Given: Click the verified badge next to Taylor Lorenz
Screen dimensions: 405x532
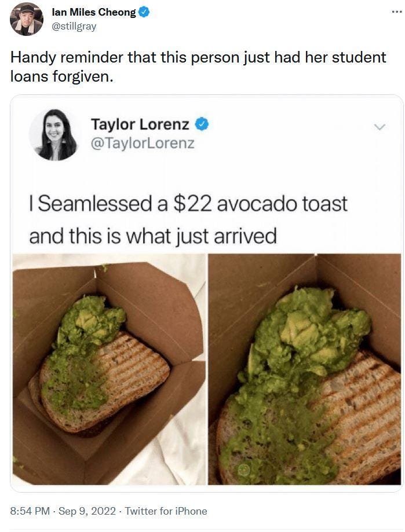Looking at the screenshot, I should pyautogui.click(x=202, y=124).
